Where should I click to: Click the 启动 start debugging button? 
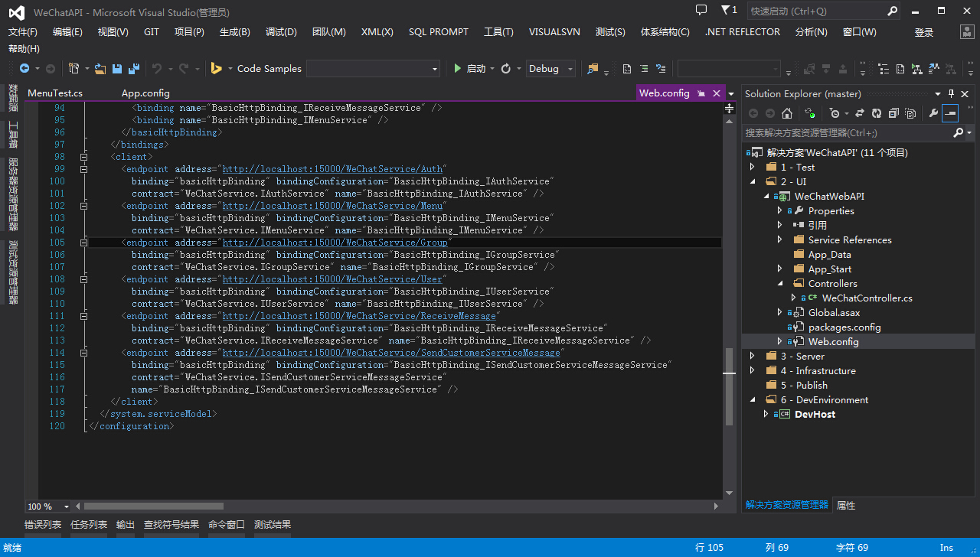469,69
